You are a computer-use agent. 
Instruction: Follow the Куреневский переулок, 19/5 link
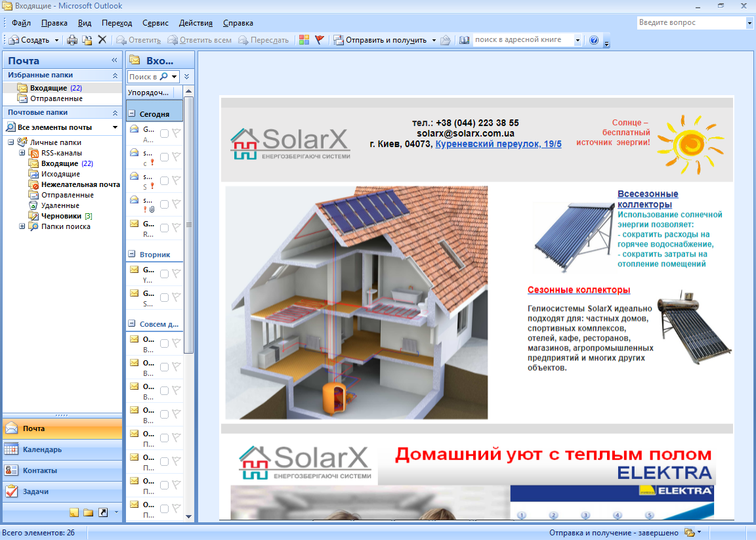(x=498, y=144)
